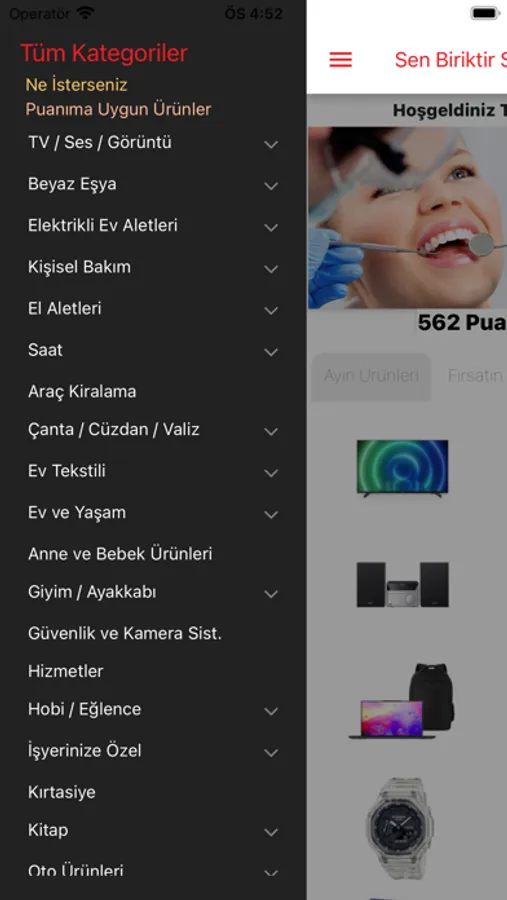
Task: Switch to the Fırsatın tab
Action: point(475,377)
